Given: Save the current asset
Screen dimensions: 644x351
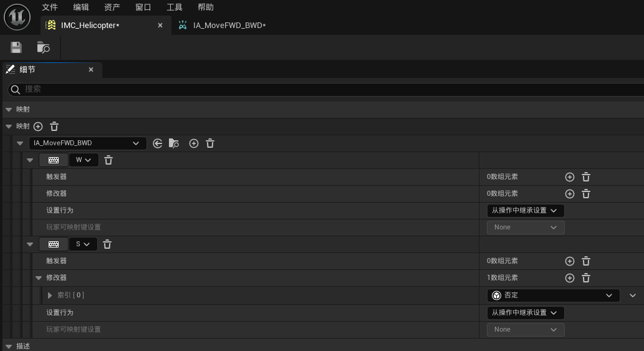Looking at the screenshot, I should tap(16, 47).
